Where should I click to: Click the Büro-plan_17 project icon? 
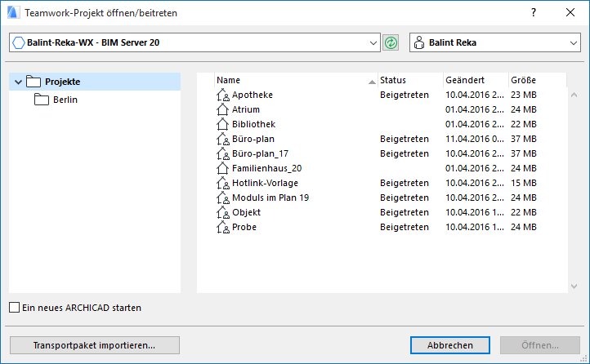222,153
